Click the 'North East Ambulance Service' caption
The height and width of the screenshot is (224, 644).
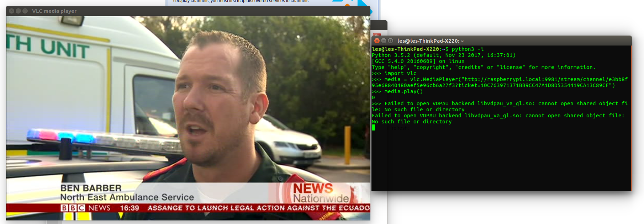click(x=127, y=197)
